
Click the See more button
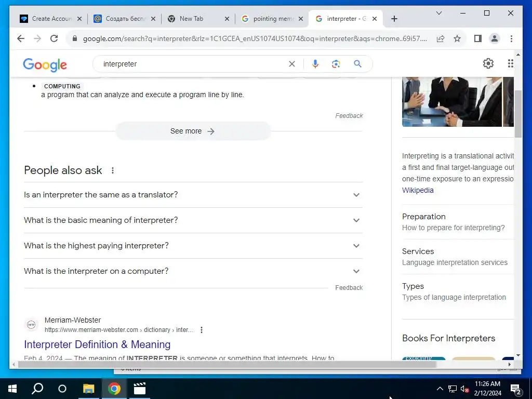tap(193, 131)
